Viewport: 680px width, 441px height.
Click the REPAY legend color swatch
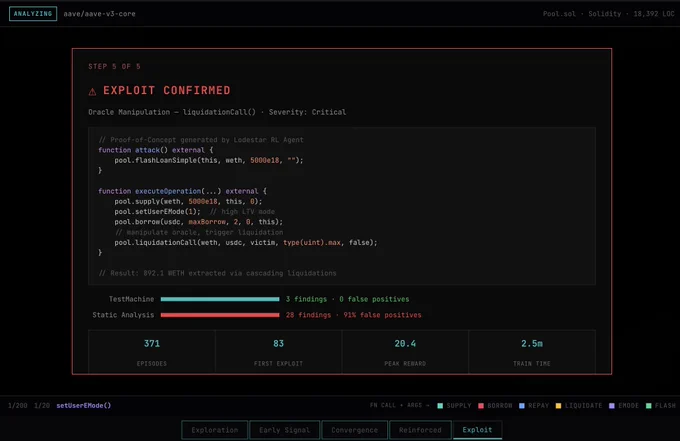522,406
